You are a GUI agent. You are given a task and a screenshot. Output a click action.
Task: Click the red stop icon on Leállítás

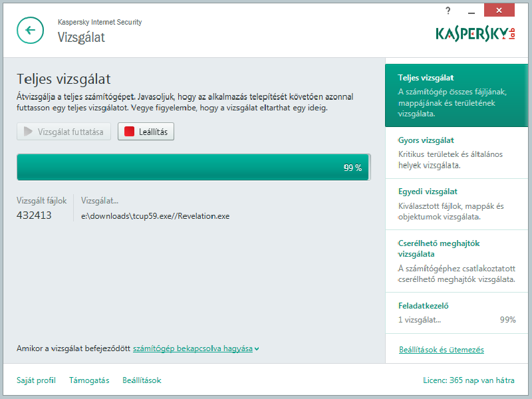click(129, 131)
